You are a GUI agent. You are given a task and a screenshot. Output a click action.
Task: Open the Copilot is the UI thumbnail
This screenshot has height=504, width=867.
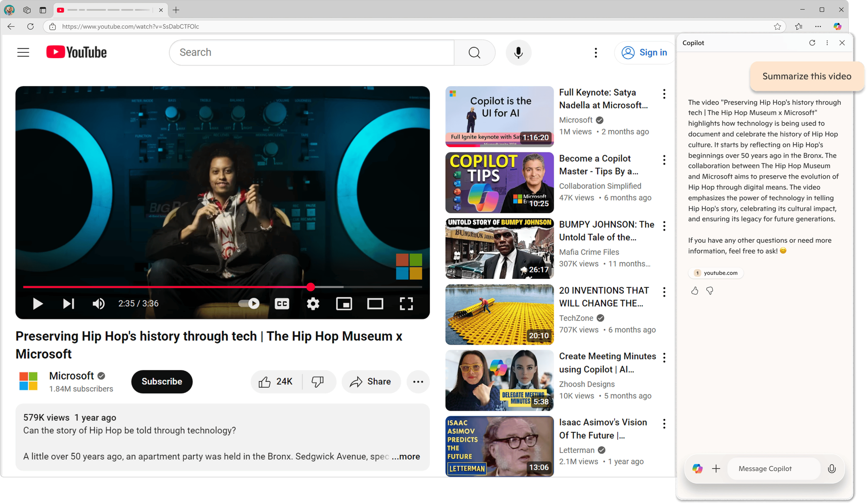pyautogui.click(x=499, y=116)
